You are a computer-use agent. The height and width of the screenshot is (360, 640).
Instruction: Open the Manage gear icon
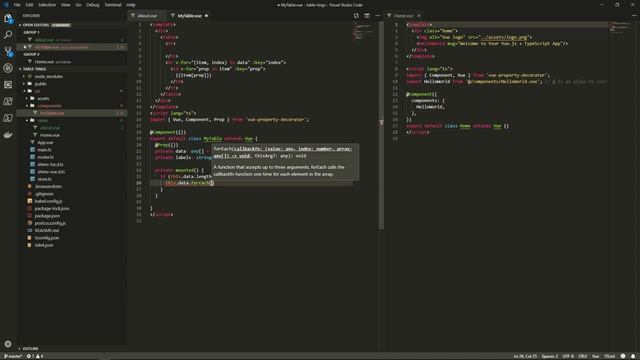(8, 344)
